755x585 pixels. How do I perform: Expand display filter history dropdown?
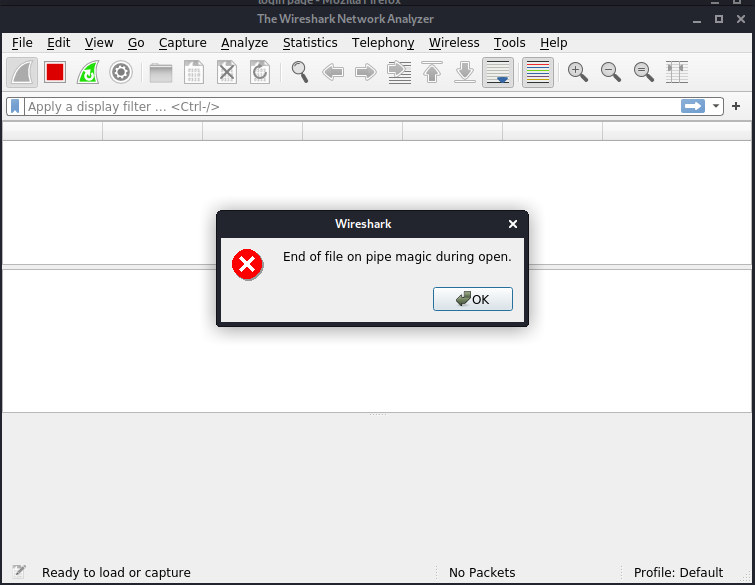(x=716, y=106)
